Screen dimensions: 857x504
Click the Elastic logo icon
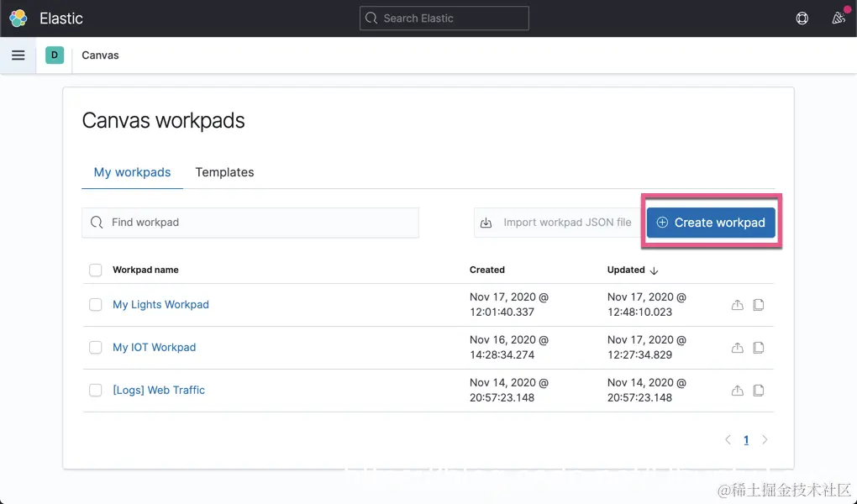tap(18, 18)
